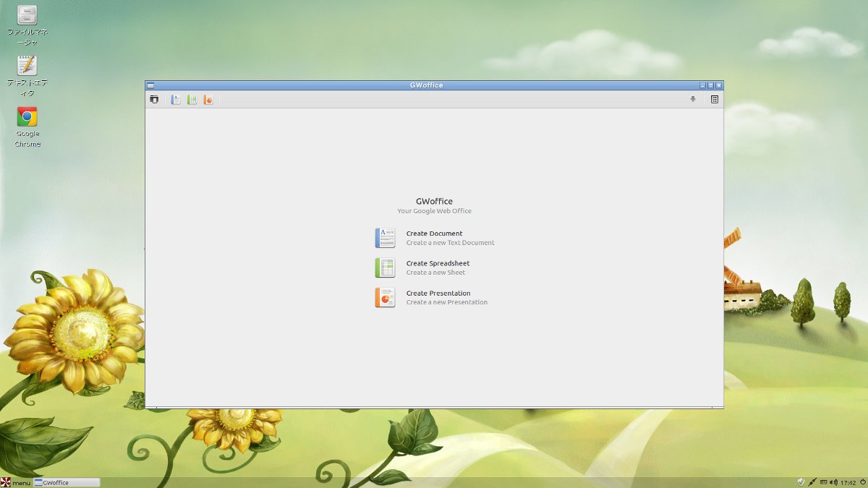Click the download arrow toolbar icon
Image resolution: width=868 pixels, height=488 pixels.
(x=693, y=99)
